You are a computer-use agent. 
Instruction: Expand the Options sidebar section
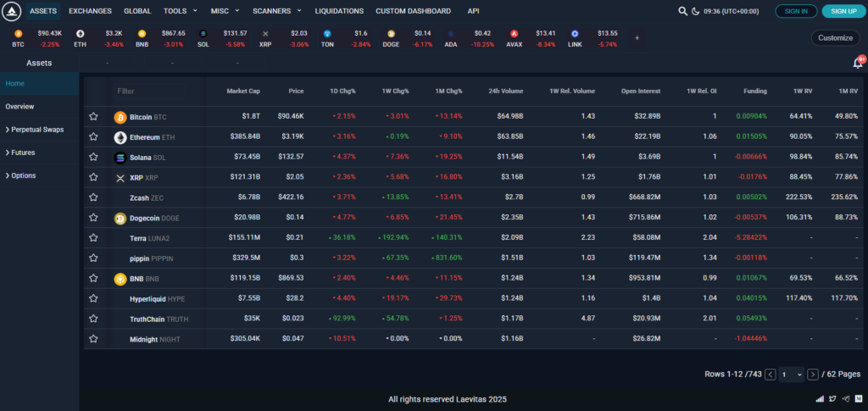coord(20,175)
